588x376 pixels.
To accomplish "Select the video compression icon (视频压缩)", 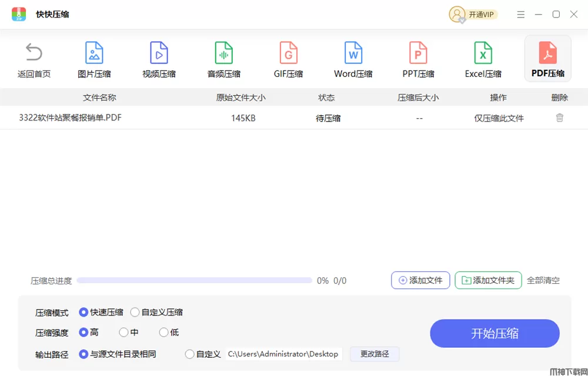I will [x=159, y=53].
